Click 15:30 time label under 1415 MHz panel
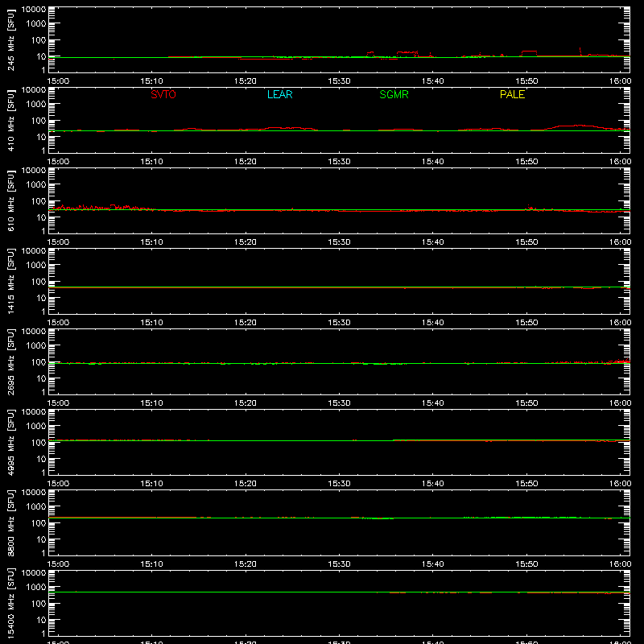 click(x=339, y=323)
